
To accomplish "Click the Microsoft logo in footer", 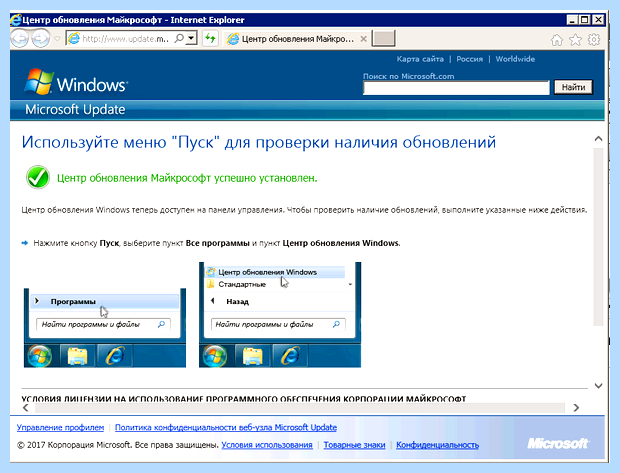I will coord(558,444).
